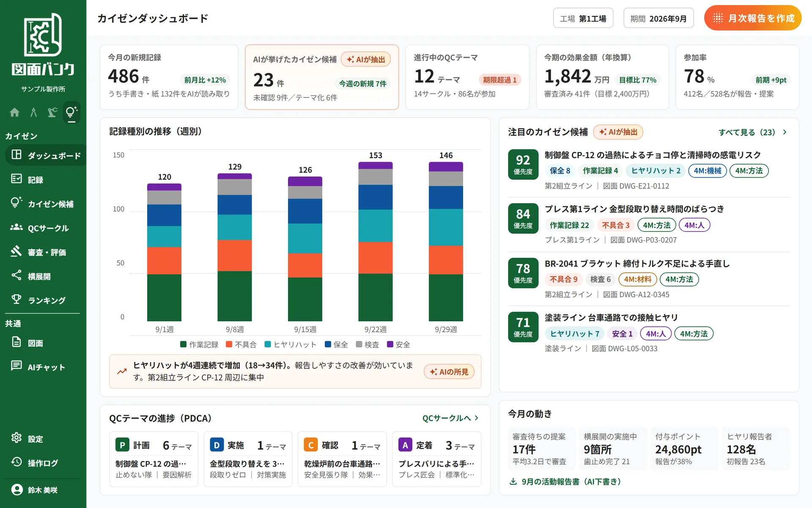Viewport: 812px width, 508px height.
Task: Open 記録 from the sidebar
Action: (x=43, y=179)
